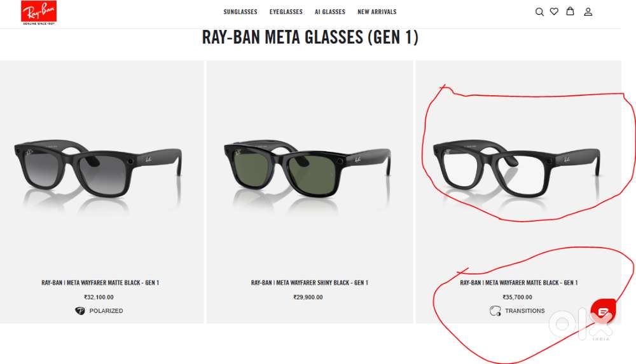Image resolution: width=636 pixels, height=364 pixels.
Task: Open the ₹32,100.00 Matte Black product title
Action: [100, 283]
